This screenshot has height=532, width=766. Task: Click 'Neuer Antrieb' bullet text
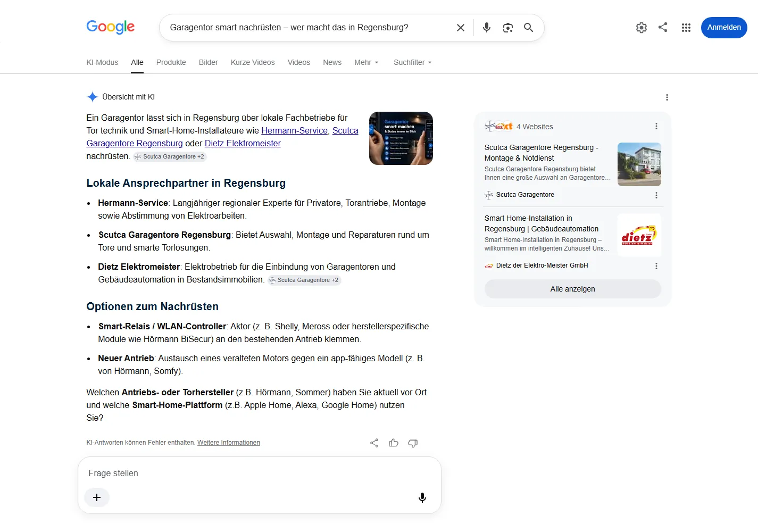(126, 358)
